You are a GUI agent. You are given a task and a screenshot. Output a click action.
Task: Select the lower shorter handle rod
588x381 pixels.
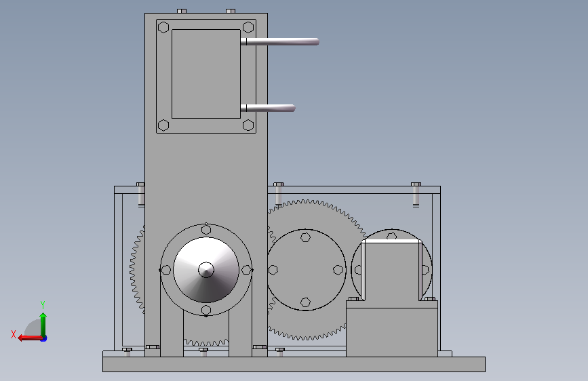pos(268,108)
